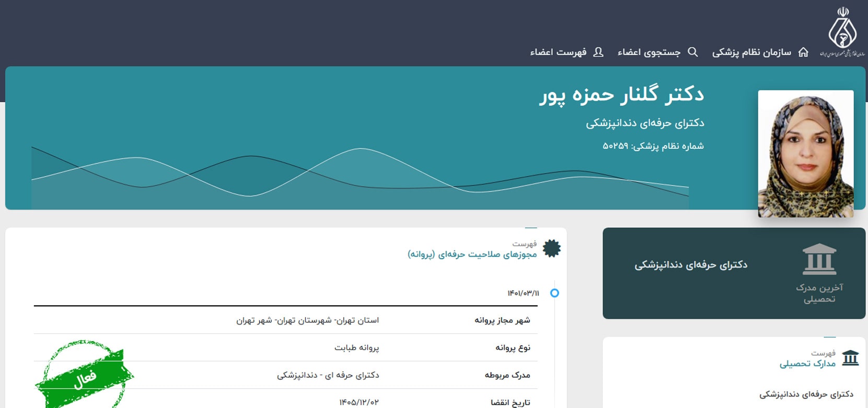
Task: Open سازمان نظام پزشکی menu link
Action: [751, 52]
